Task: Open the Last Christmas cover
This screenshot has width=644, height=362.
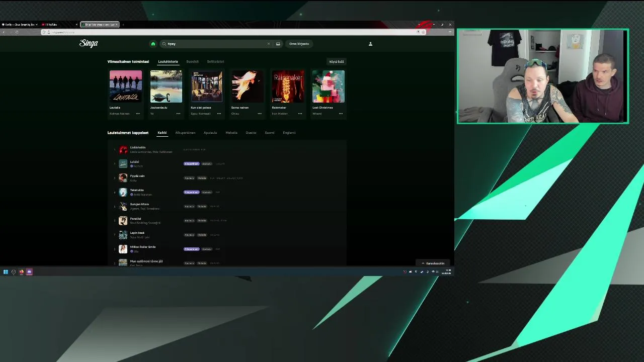Action: click(x=329, y=86)
